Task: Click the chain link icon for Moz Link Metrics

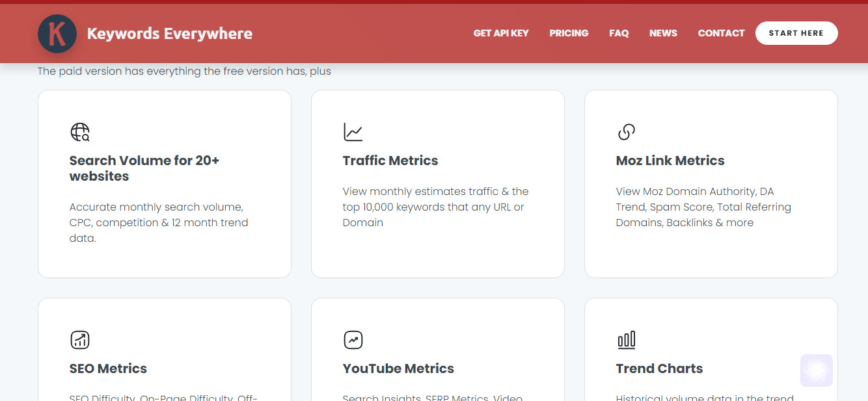Action: coord(626,132)
